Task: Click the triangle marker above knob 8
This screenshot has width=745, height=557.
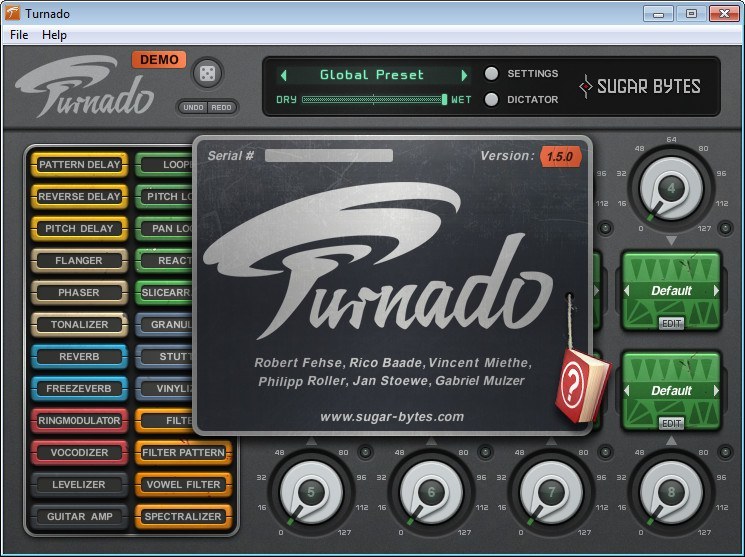Action: [x=671, y=441]
